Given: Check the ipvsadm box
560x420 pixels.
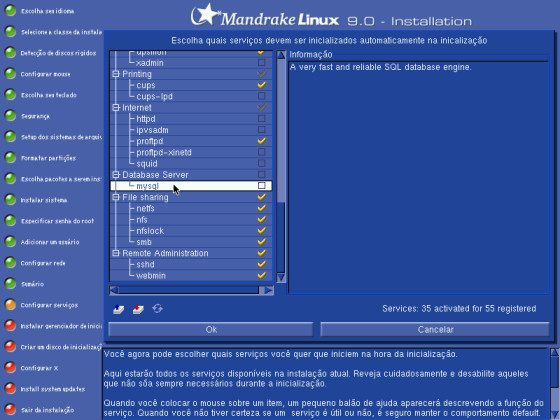Looking at the screenshot, I should pyautogui.click(x=261, y=130).
